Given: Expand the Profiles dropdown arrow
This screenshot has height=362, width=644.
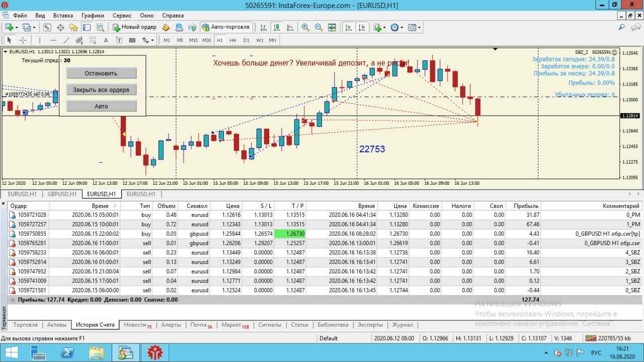Looking at the screenshot, I should pyautogui.click(x=34, y=27).
